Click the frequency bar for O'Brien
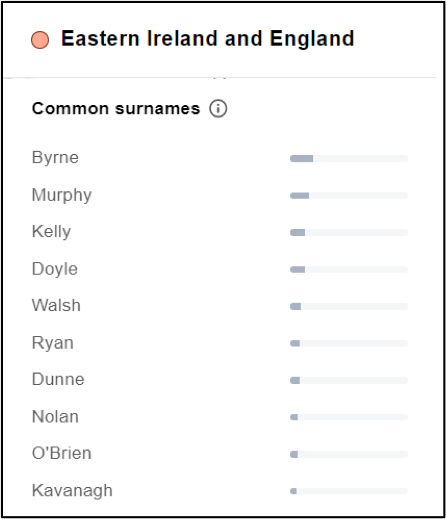446x519 pixels. click(349, 454)
